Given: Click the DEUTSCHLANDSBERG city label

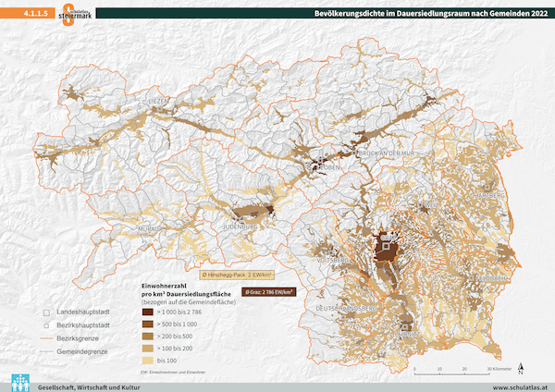Looking at the screenshot, I should click(x=347, y=309).
